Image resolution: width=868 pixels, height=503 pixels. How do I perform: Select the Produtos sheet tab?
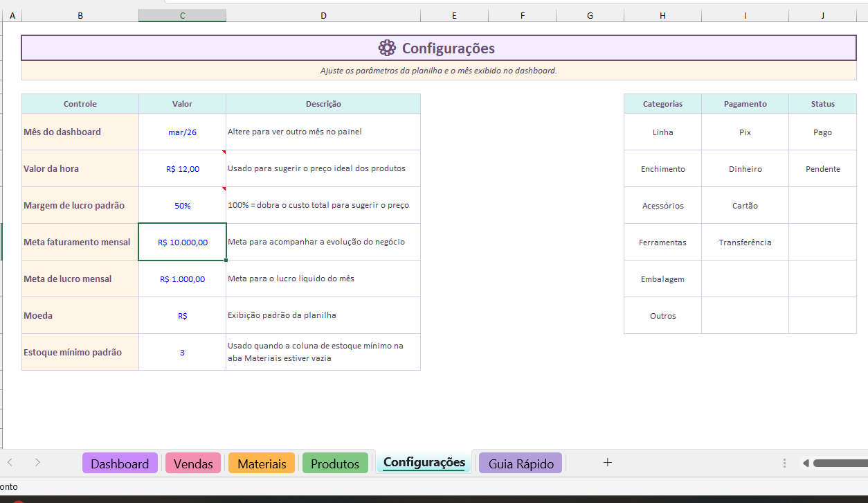pyautogui.click(x=335, y=464)
